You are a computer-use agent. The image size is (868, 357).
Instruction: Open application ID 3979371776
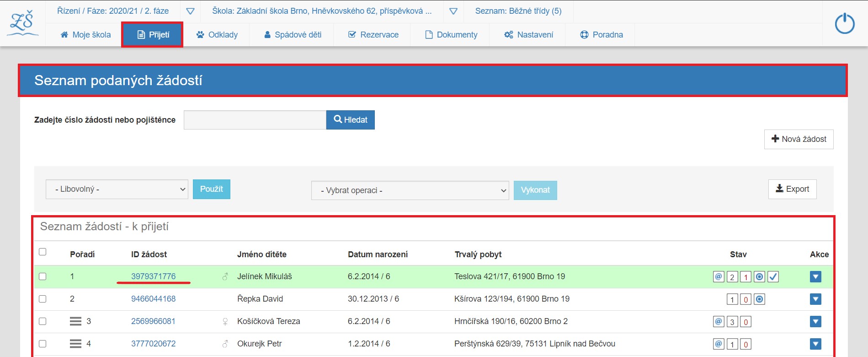(x=154, y=276)
